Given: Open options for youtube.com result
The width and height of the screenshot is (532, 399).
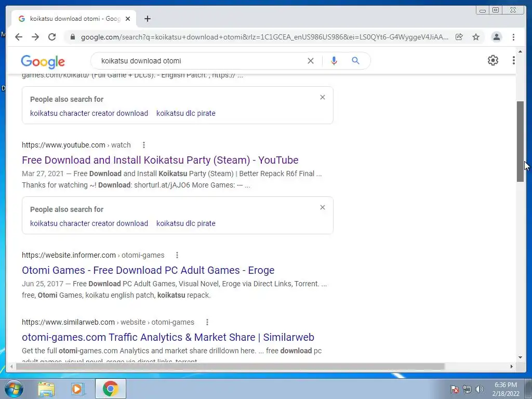Looking at the screenshot, I should click(x=144, y=145).
